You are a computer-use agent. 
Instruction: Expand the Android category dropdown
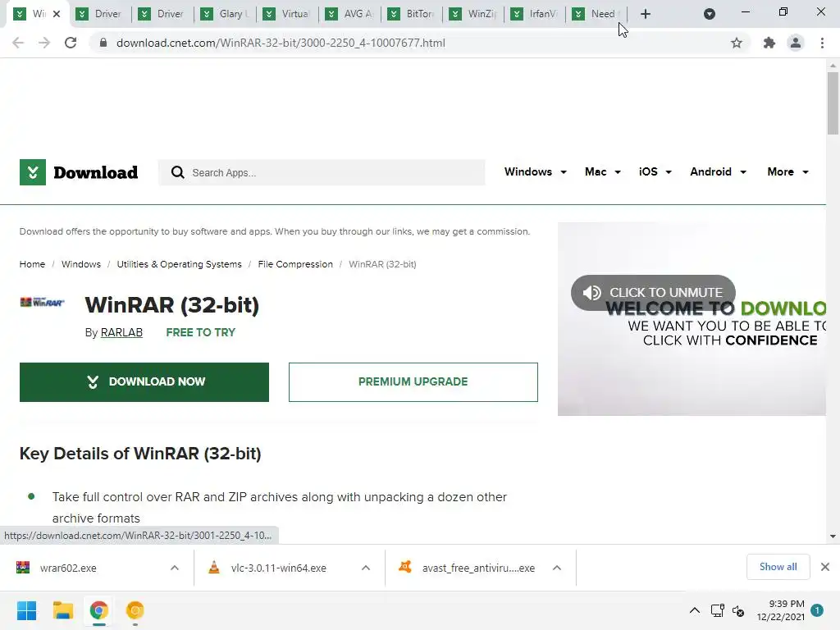[x=718, y=172]
